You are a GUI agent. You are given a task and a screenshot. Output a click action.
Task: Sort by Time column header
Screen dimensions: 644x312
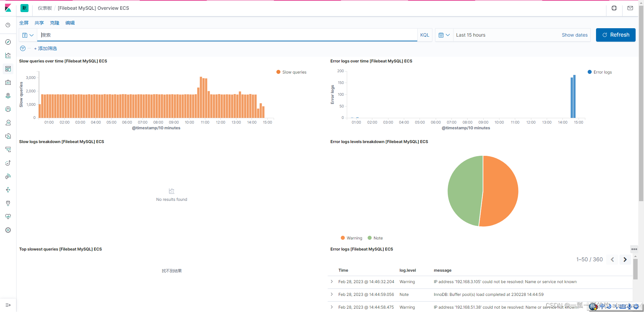[343, 270]
